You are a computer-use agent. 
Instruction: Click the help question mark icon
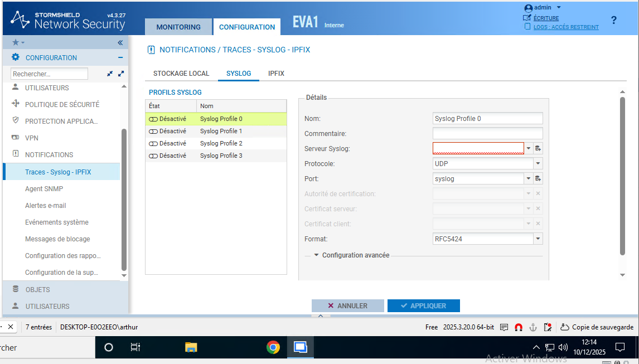[x=614, y=21]
